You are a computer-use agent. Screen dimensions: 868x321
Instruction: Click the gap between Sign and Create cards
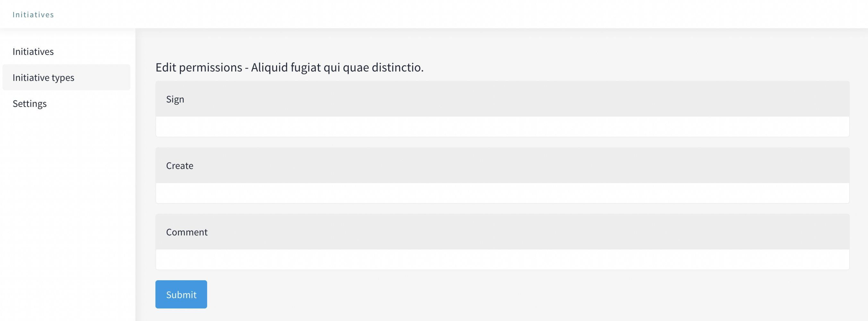point(502,142)
